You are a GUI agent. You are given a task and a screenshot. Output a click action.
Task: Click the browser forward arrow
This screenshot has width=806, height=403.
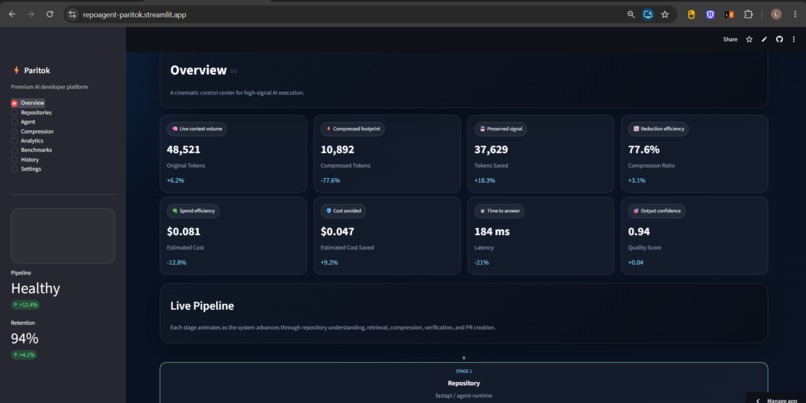[31, 14]
